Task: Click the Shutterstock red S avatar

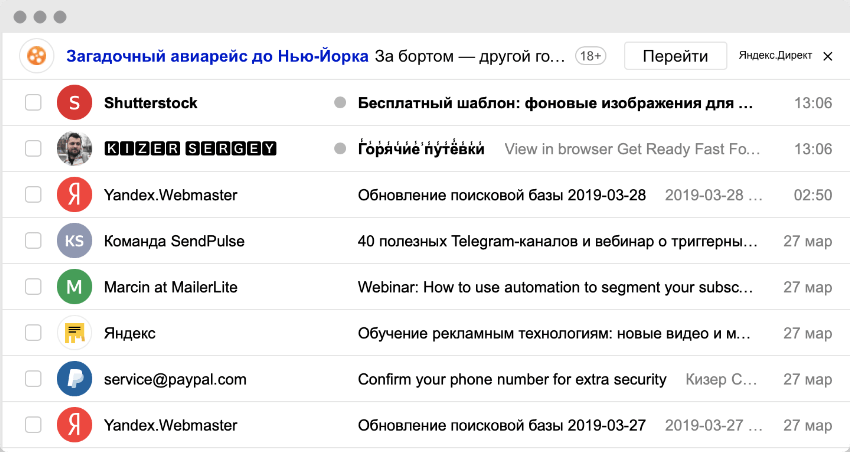Action: (x=74, y=102)
